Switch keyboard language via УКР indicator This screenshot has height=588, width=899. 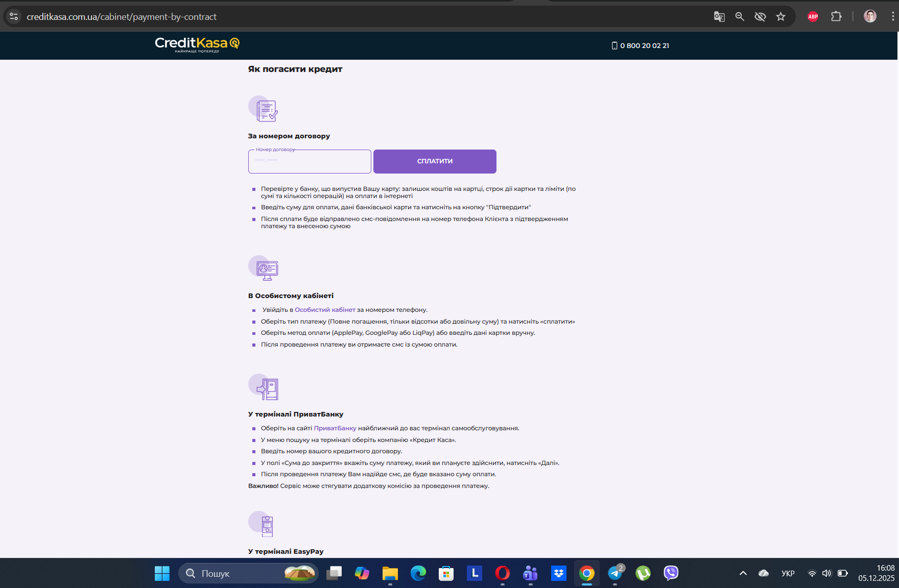[788, 573]
